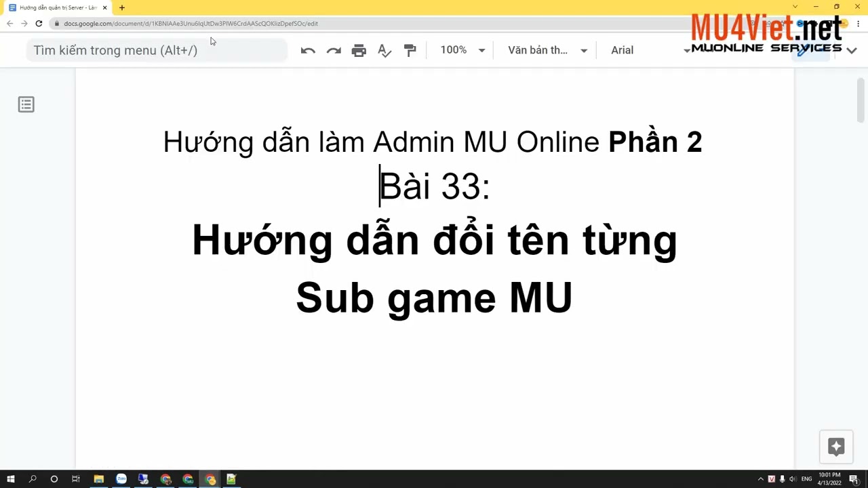The height and width of the screenshot is (488, 868).
Task: Click the Unikey V tray icon
Action: (x=771, y=479)
